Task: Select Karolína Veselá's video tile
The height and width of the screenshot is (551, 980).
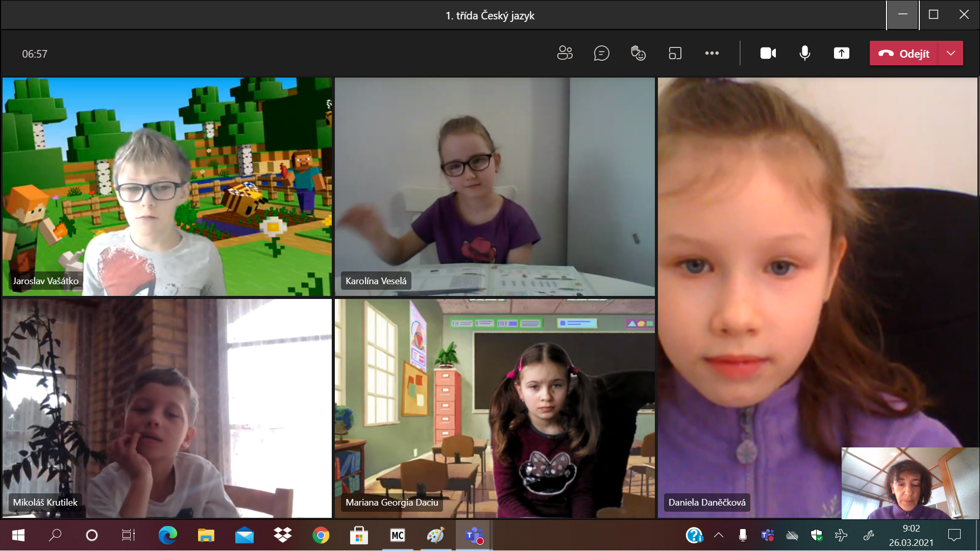Action: pyautogui.click(x=494, y=186)
